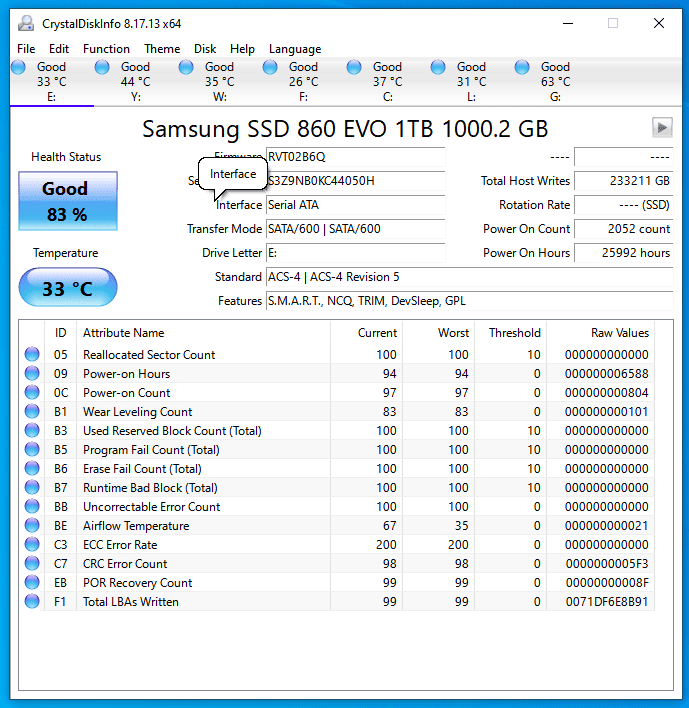Click the Good 83 % health status button
689x708 pixels.
[68, 201]
